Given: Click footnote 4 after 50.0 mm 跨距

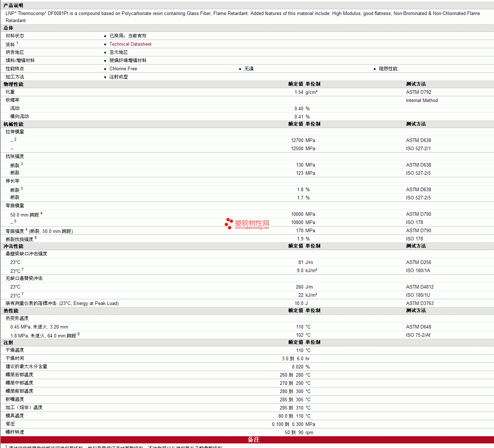Looking at the screenshot, I should (41, 213).
